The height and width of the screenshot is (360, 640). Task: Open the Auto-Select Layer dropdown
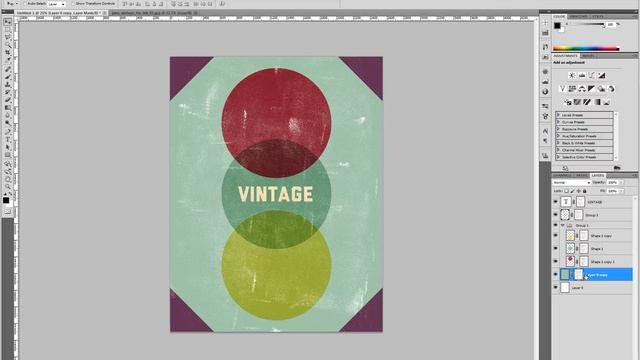(x=57, y=4)
